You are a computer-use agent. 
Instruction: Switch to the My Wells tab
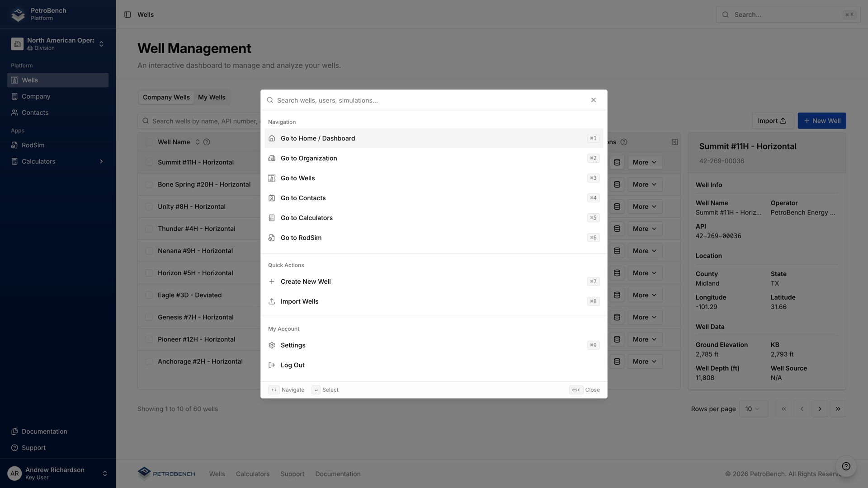(212, 97)
